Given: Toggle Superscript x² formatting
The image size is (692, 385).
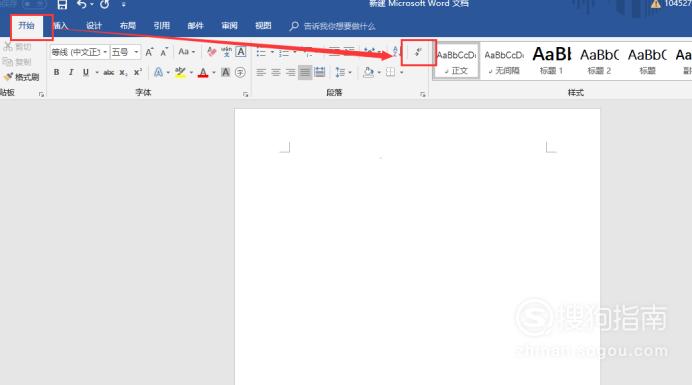Looking at the screenshot, I should [x=138, y=72].
